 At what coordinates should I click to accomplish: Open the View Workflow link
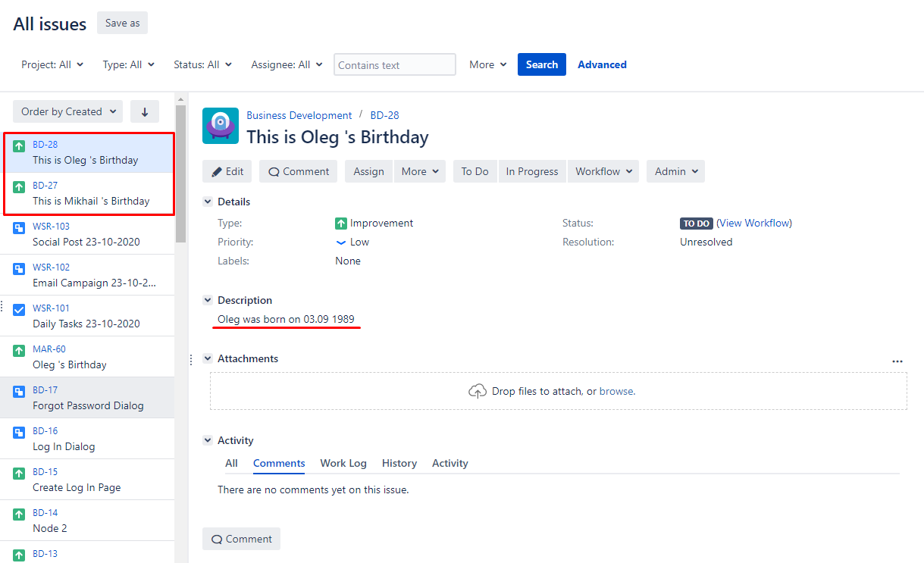[753, 223]
